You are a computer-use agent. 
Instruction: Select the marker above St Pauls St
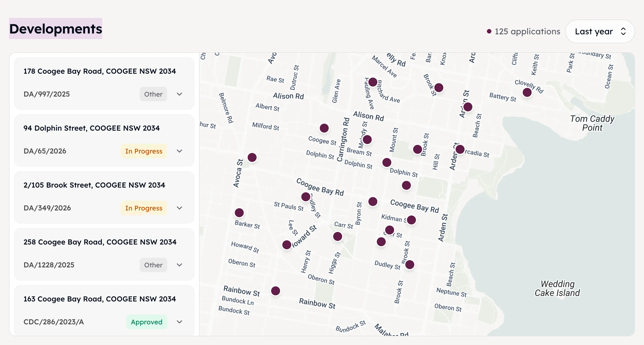306,197
